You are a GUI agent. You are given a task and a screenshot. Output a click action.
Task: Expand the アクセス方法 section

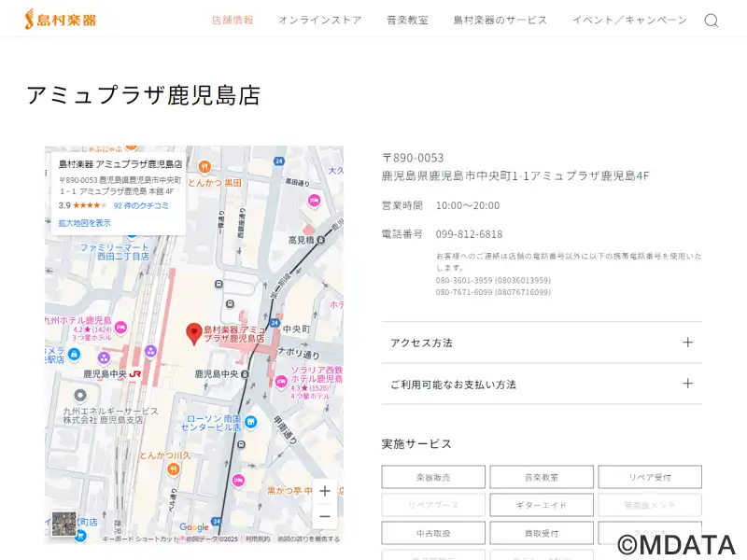point(542,343)
